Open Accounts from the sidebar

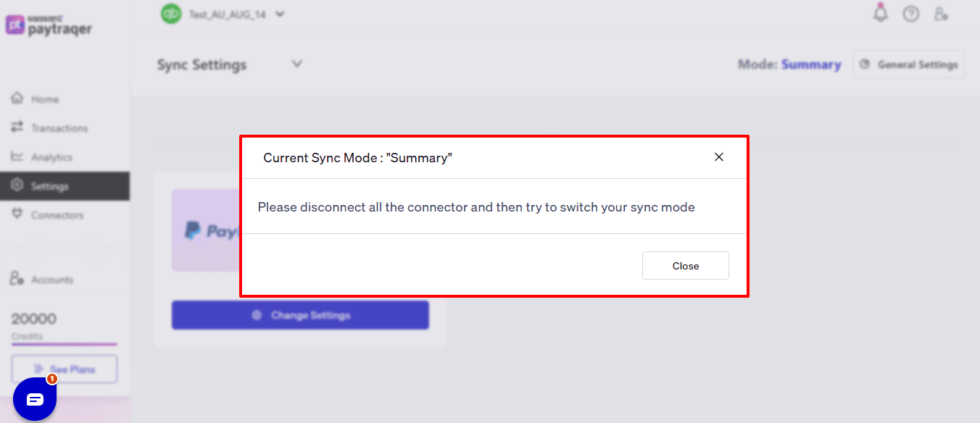pos(17,278)
